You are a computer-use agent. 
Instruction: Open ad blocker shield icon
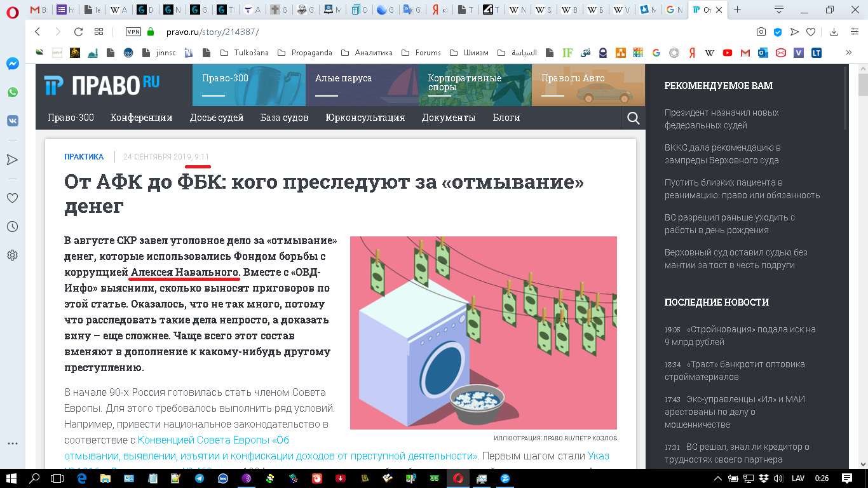[778, 32]
